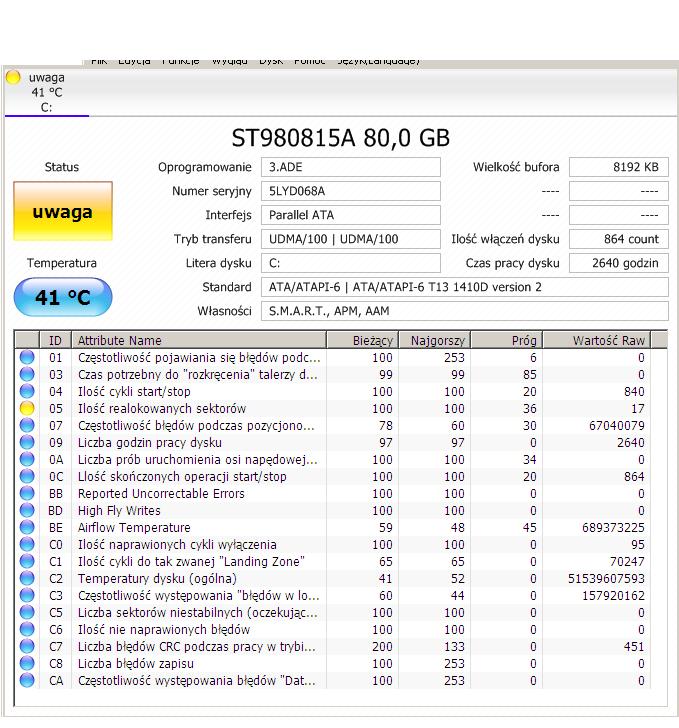The height and width of the screenshot is (728, 679).
Task: Click raw value 451 in row C7
Action: click(634, 646)
